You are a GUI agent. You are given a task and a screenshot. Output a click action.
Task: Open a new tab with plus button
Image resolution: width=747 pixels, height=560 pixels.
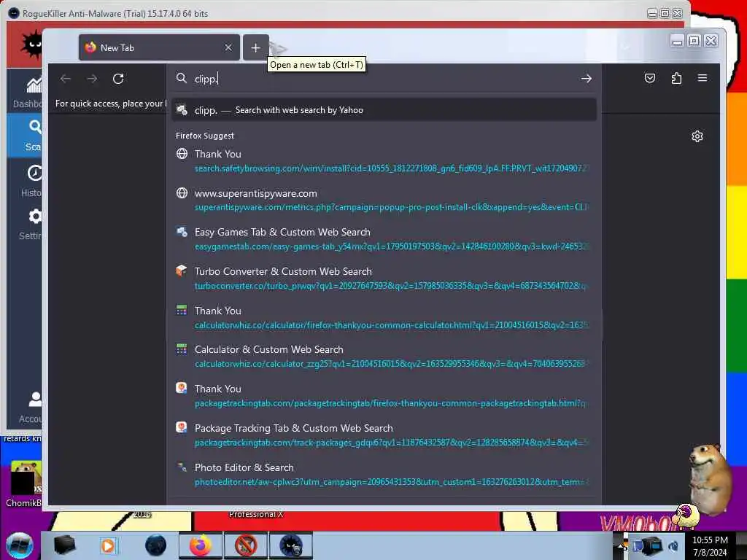click(x=256, y=47)
